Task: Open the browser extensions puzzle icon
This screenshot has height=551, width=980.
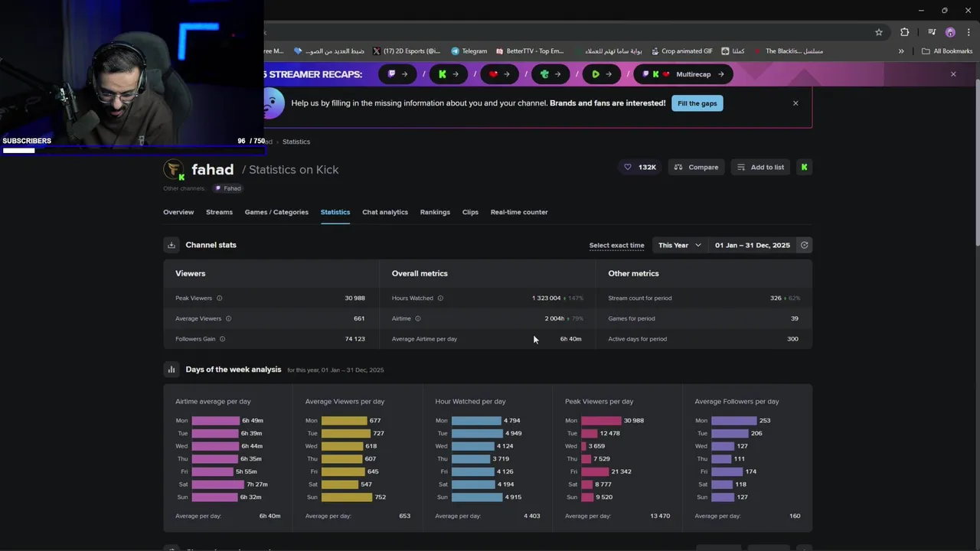Action: coord(905,32)
